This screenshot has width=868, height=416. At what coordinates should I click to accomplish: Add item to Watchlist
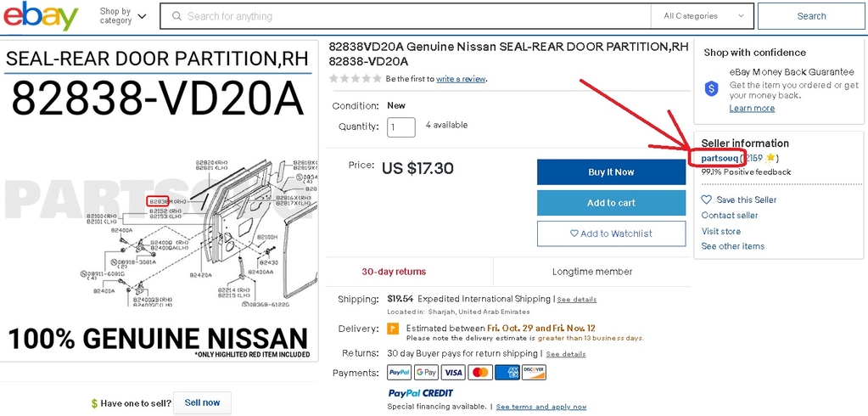pos(611,233)
